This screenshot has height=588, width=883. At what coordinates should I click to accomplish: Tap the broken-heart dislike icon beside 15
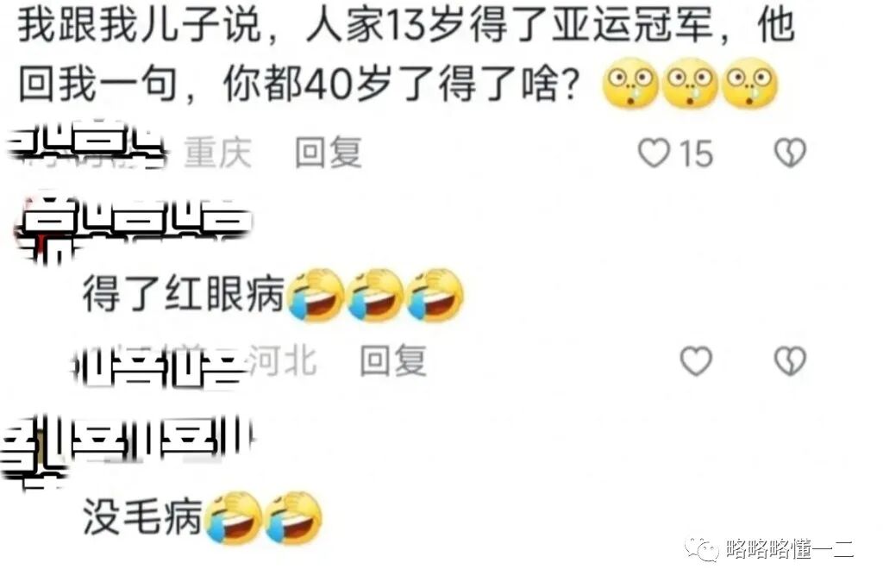[x=790, y=153]
